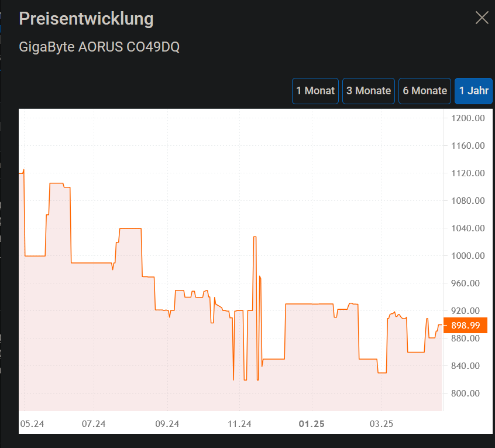Click the orange 898.99 current price label

(x=465, y=326)
